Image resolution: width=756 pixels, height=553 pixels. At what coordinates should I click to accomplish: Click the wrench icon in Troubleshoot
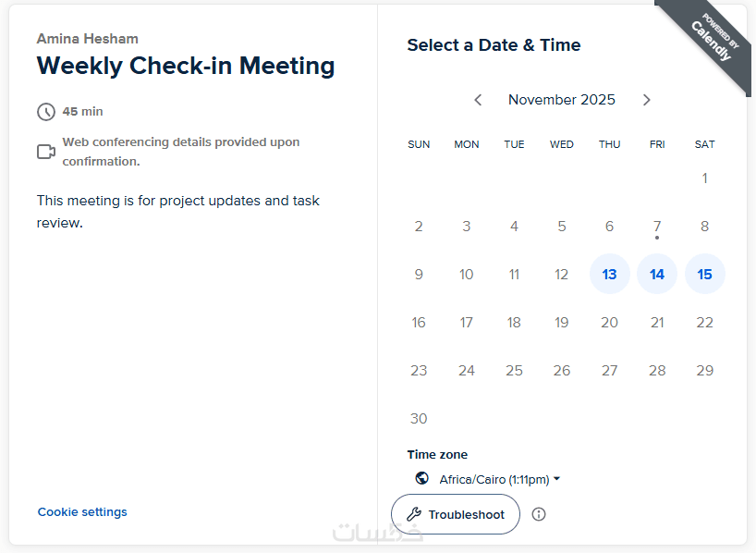[x=414, y=514]
